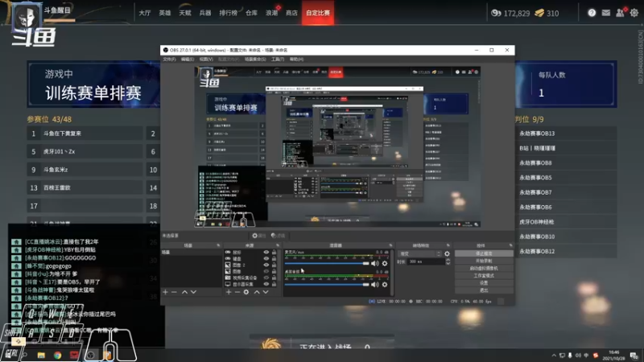The image size is (644, 362).
Task: Click the 退出 button in OBS
Action: tap(484, 290)
